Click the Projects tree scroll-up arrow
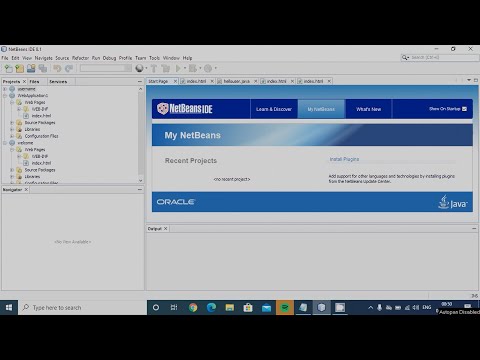 [x=141, y=89]
